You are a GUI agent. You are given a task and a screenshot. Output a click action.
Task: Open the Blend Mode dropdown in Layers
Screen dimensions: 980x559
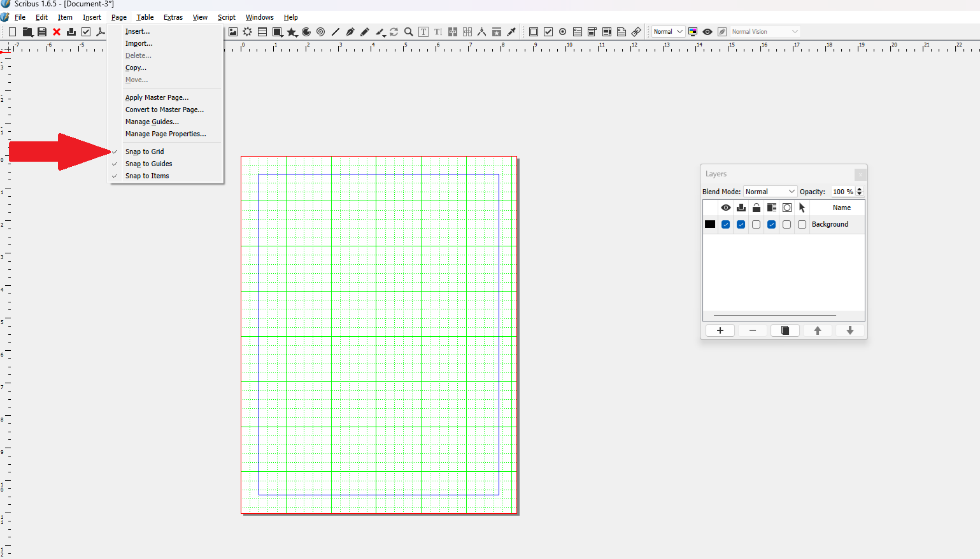click(x=770, y=192)
